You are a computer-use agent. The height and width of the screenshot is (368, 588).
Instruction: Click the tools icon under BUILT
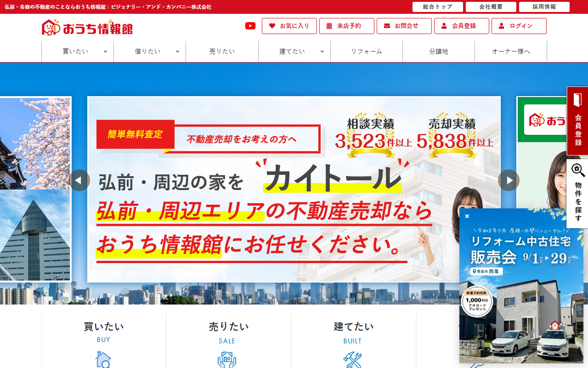pyautogui.click(x=352, y=360)
